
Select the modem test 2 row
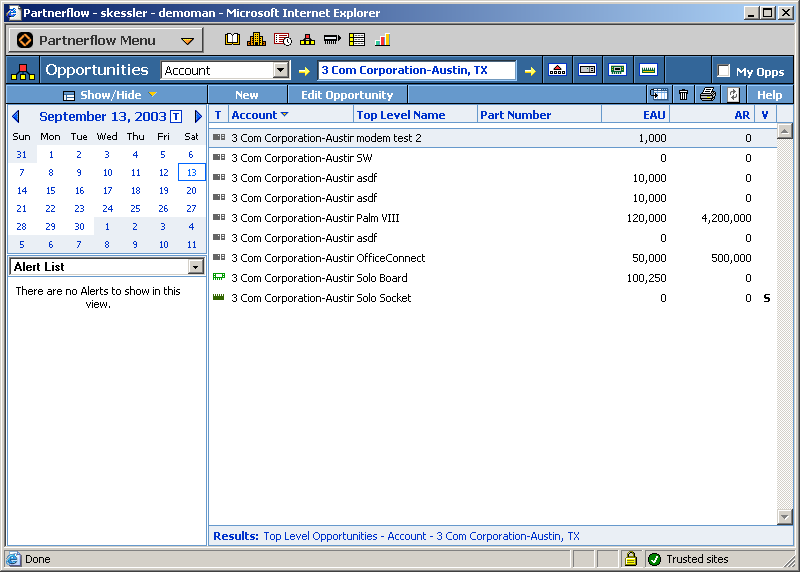coord(493,138)
